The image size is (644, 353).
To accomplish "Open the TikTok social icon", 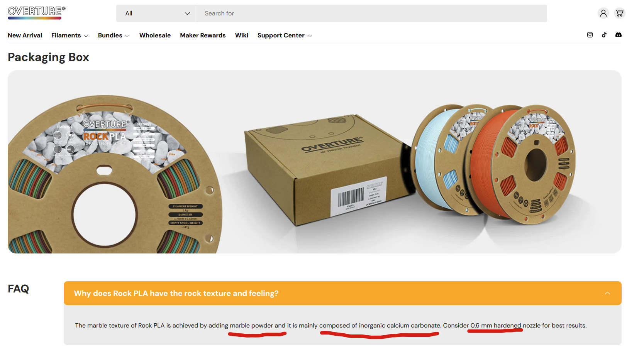I will 604,35.
